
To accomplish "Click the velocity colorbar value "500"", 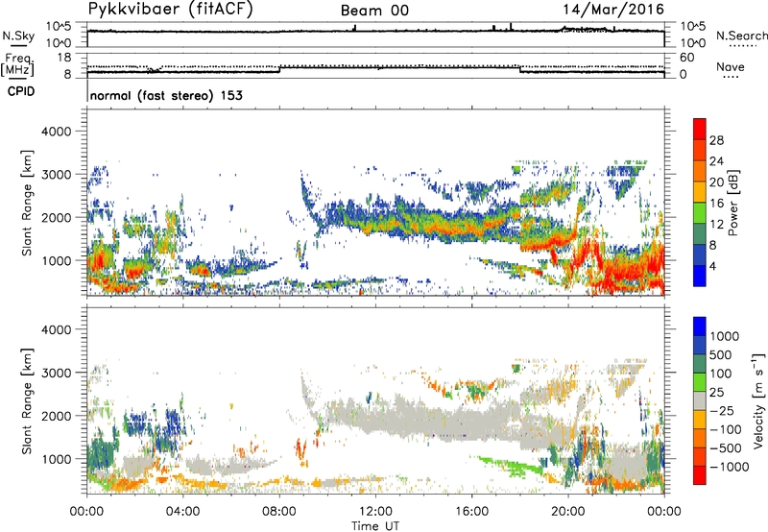I will pos(723,354).
